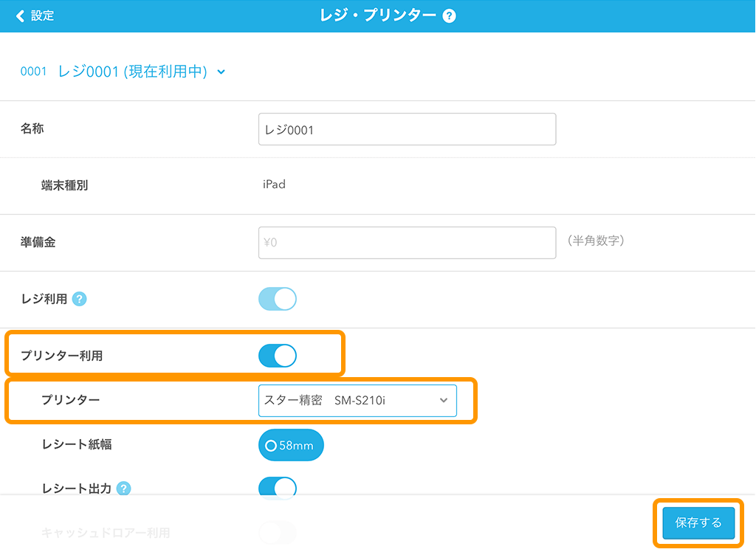Click the レシート紙幅 label

point(77,444)
